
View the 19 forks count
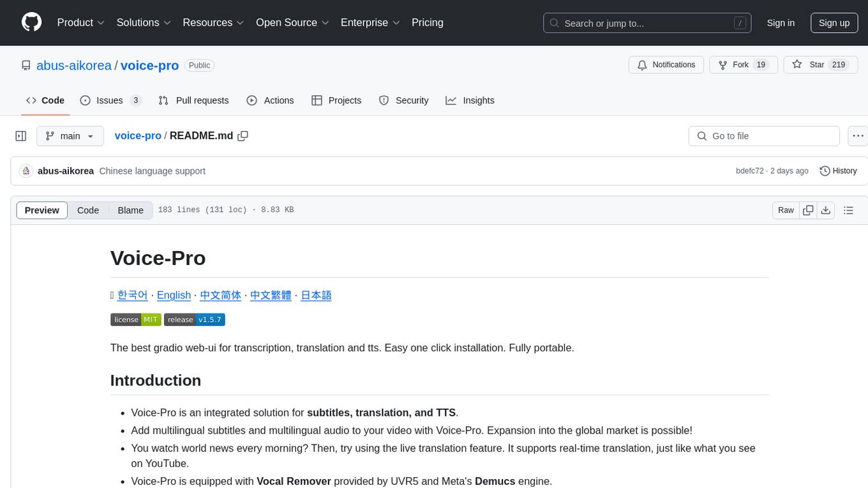[x=760, y=65]
